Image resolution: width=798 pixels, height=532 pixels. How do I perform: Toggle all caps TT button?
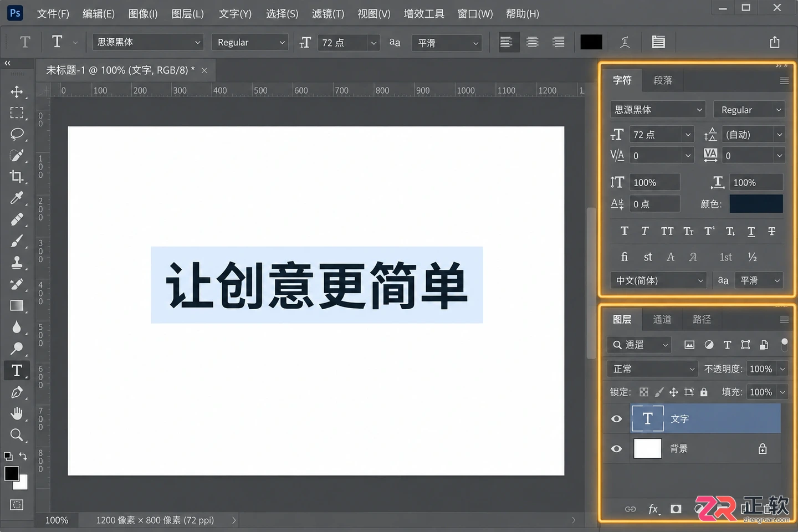click(x=667, y=231)
